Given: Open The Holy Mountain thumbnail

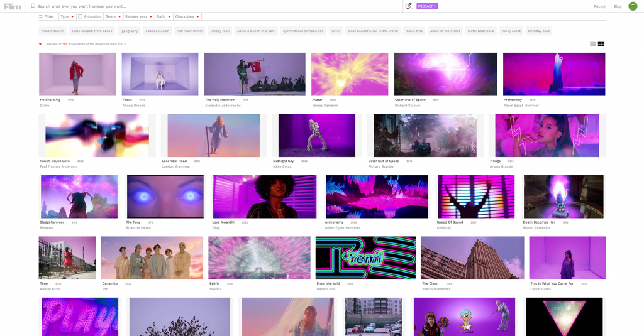Looking at the screenshot, I should point(255,74).
